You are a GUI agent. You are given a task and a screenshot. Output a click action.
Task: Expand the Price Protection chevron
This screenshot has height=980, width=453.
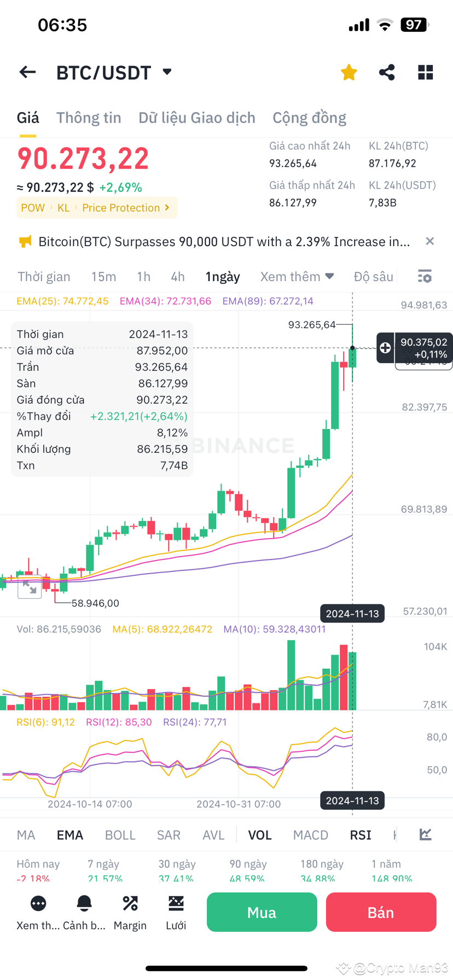167,208
